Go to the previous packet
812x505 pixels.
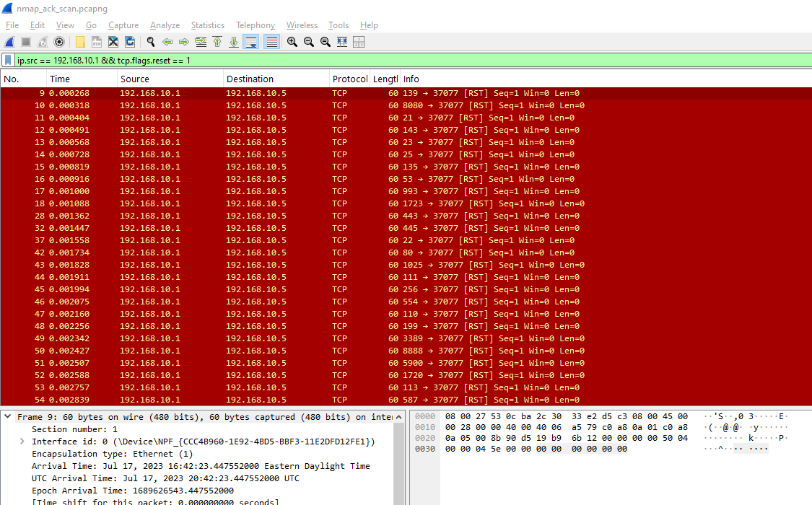coord(167,41)
